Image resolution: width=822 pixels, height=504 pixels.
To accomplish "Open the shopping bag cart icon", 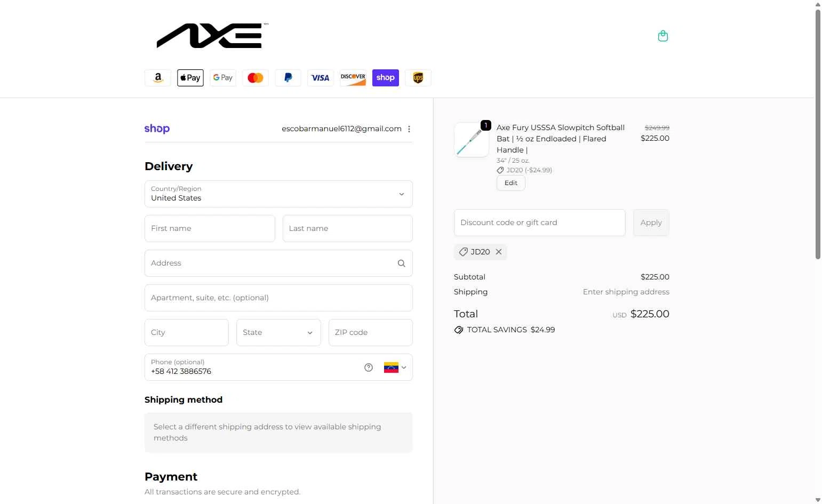I will (x=663, y=36).
